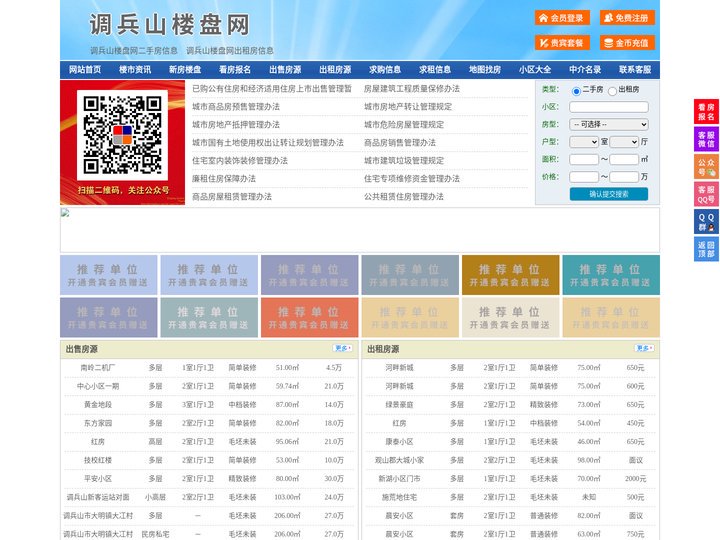Viewport: 720px width, 540px height.
Task: Open 住宅专项维修资金管理办法 link
Action: point(412,178)
